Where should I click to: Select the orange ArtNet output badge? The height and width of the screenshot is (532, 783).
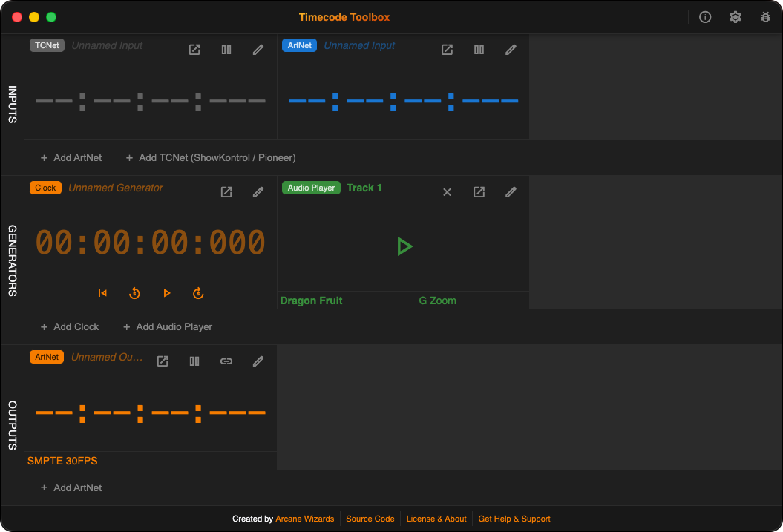pyautogui.click(x=47, y=357)
